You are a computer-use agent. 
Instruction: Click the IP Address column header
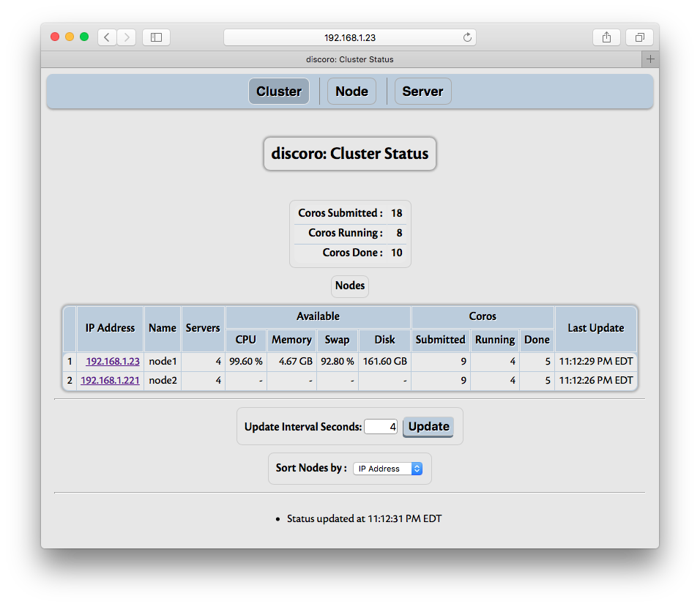point(111,329)
